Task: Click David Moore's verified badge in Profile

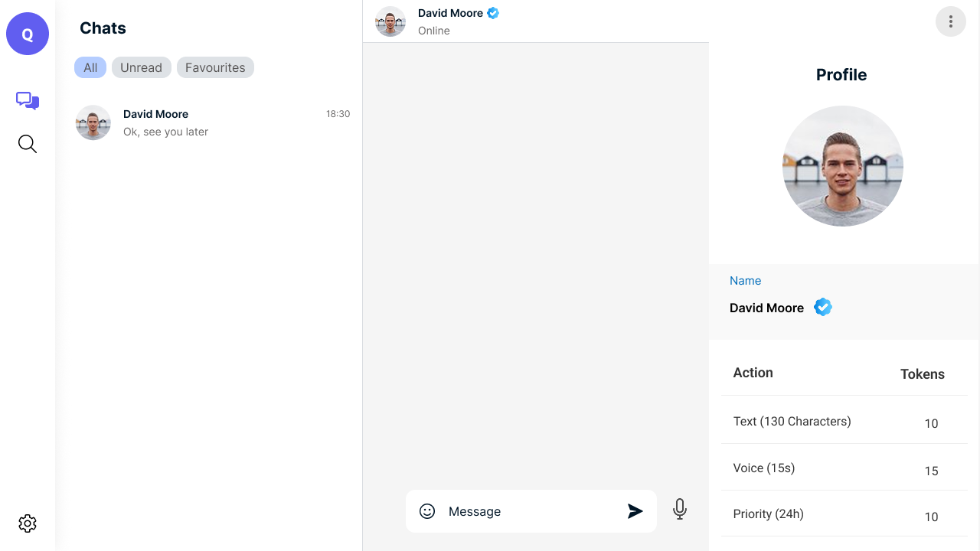Action: [823, 307]
